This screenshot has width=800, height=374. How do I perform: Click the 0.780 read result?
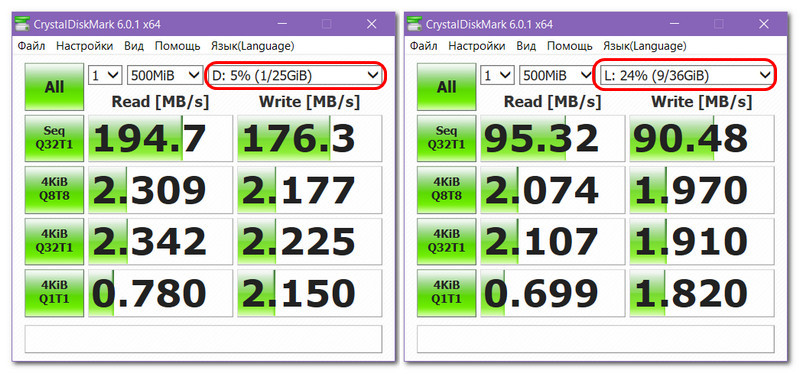pos(161,292)
